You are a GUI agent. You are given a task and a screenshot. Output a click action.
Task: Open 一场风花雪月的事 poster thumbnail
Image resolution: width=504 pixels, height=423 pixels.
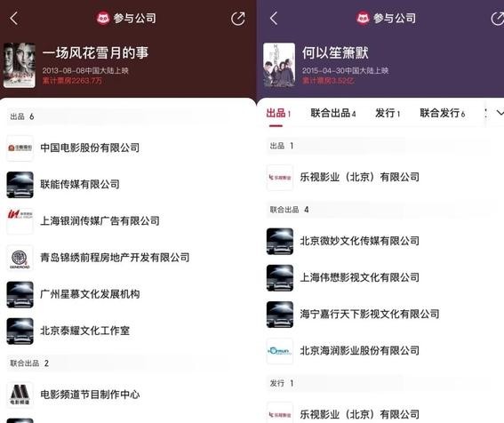click(x=20, y=65)
